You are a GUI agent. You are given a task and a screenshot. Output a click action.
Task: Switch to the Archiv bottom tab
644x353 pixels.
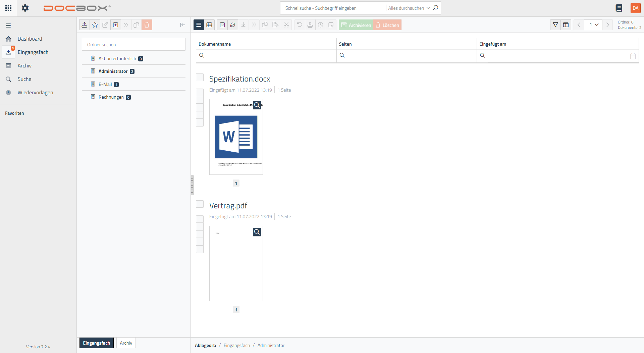126,343
